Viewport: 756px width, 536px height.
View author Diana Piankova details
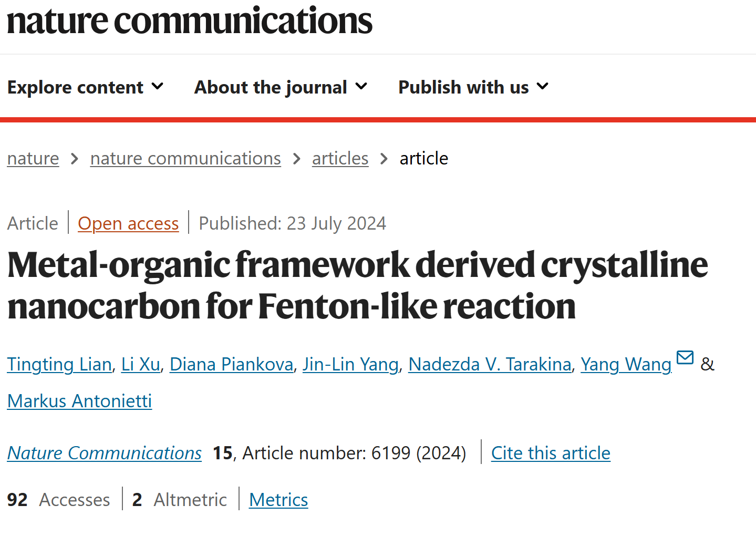pos(231,364)
